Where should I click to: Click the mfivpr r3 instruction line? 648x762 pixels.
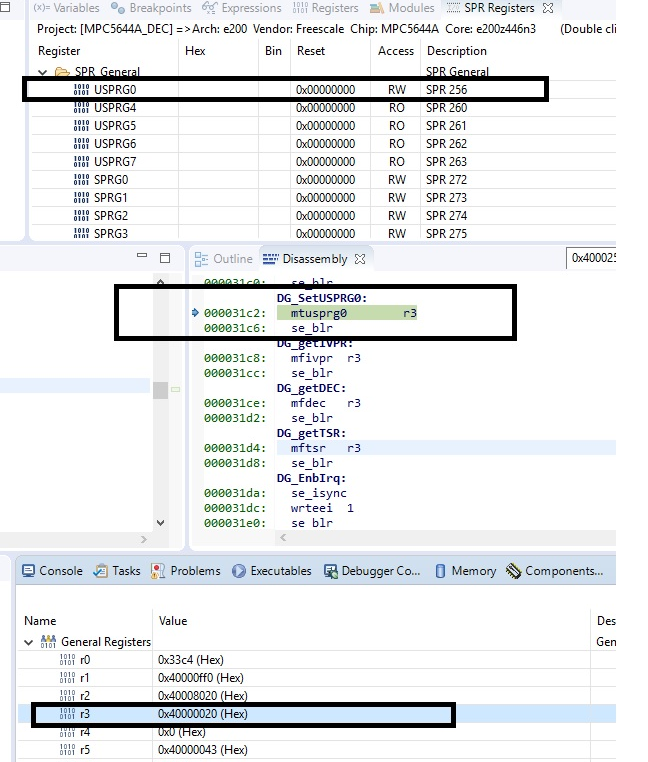click(x=326, y=358)
